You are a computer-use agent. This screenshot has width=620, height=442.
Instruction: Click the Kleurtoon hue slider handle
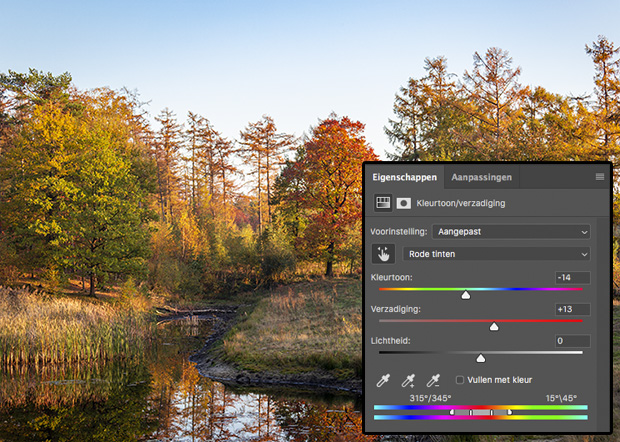[466, 295]
